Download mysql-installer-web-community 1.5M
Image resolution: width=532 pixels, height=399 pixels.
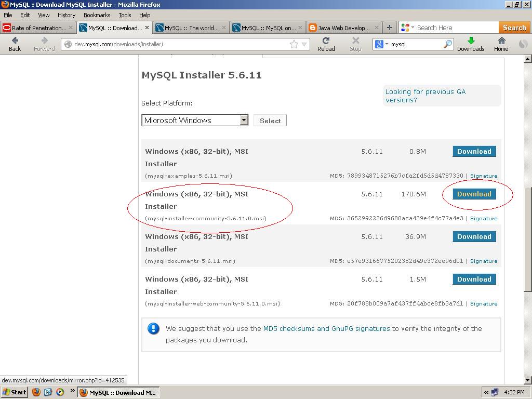point(474,279)
